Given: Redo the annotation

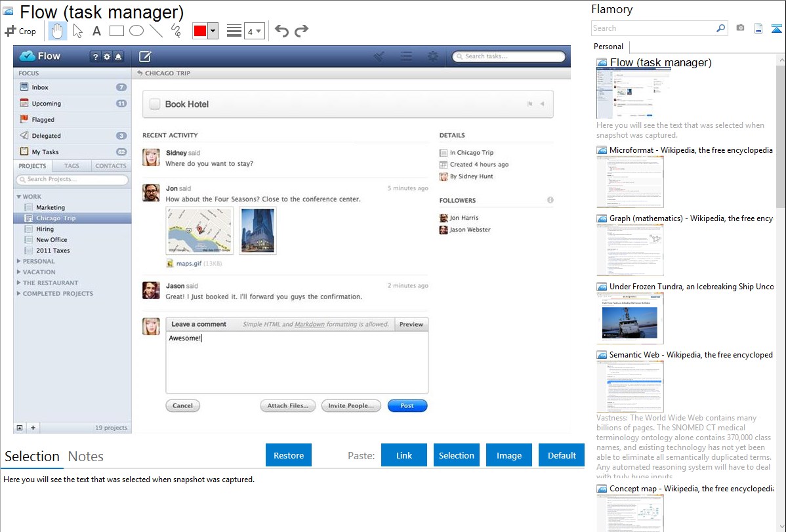Looking at the screenshot, I should tap(301, 31).
